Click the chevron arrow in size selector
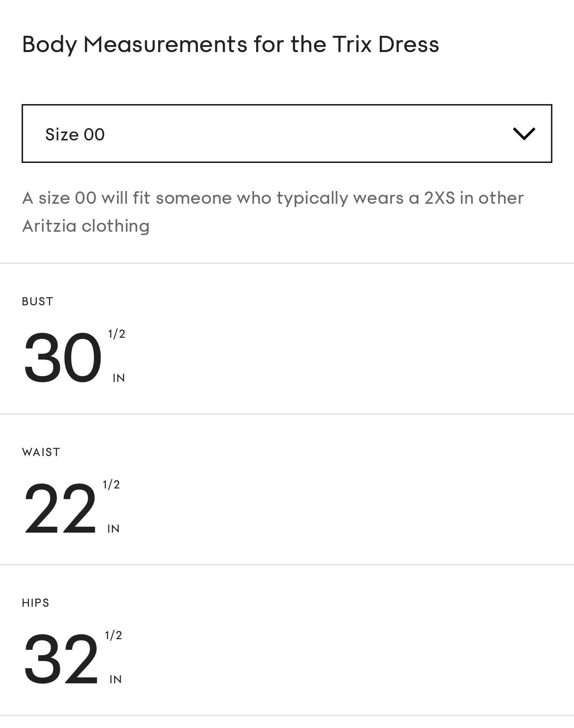The image size is (574, 728). pos(523,134)
